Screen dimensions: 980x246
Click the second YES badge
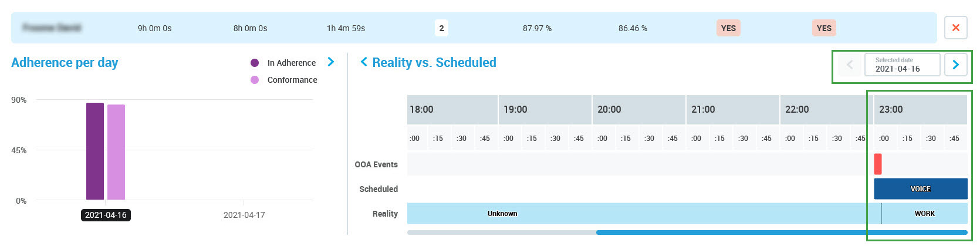(824, 28)
